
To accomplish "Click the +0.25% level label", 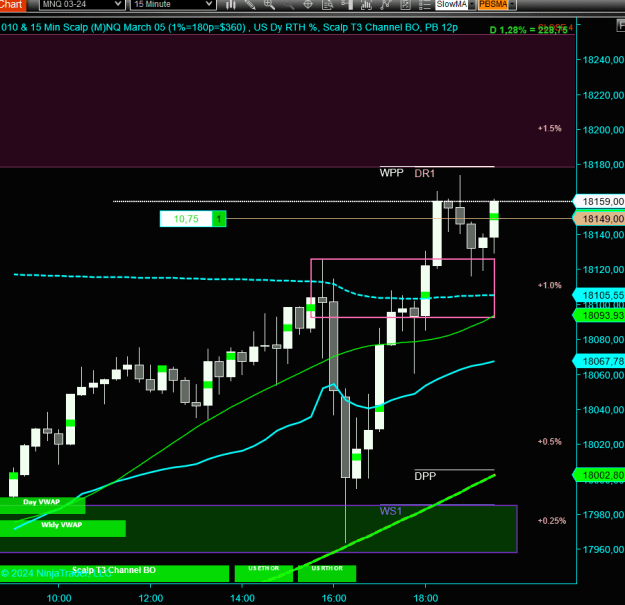I will [x=552, y=521].
